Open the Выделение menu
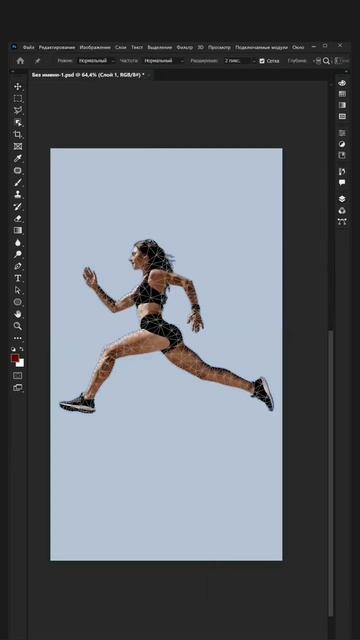The image size is (360, 640). (x=160, y=47)
